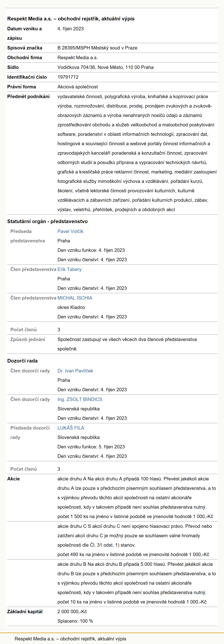
Task: Click the Sídlo address Vodičkova 704/36
Action: (106, 67)
